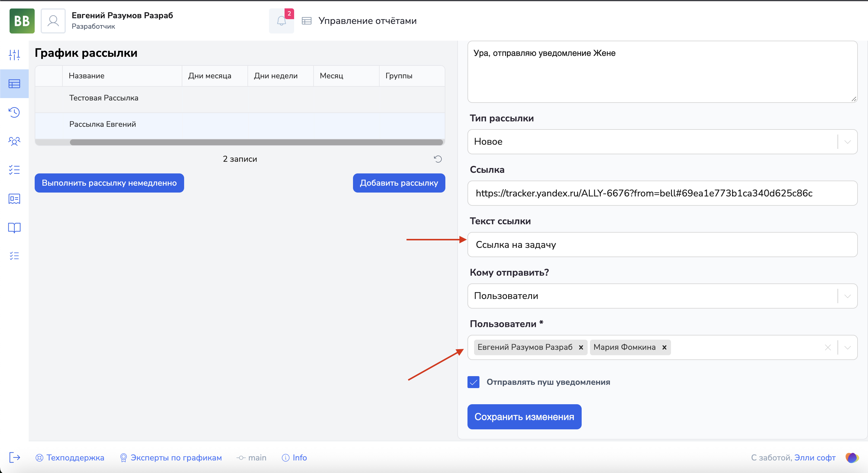This screenshot has height=473, width=868.
Task: Remove 'Евгений Разумов Разраб' from users
Action: click(x=581, y=347)
